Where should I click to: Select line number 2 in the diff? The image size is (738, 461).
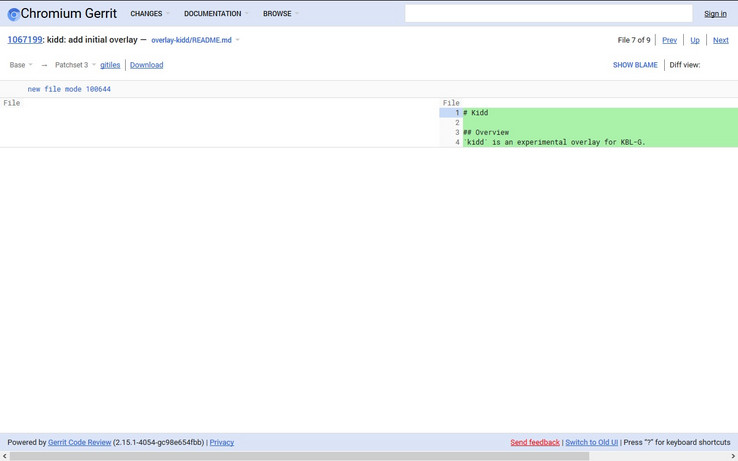[450, 122]
